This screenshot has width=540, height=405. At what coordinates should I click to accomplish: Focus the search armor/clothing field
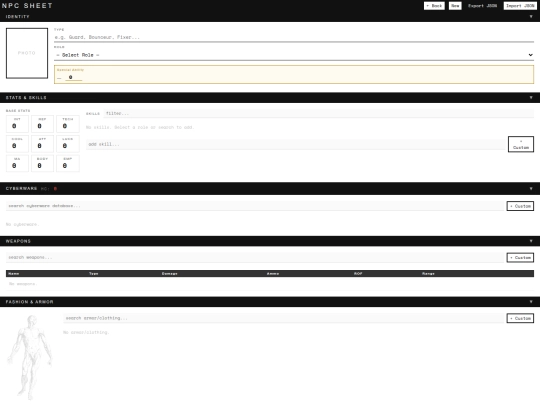284,318
